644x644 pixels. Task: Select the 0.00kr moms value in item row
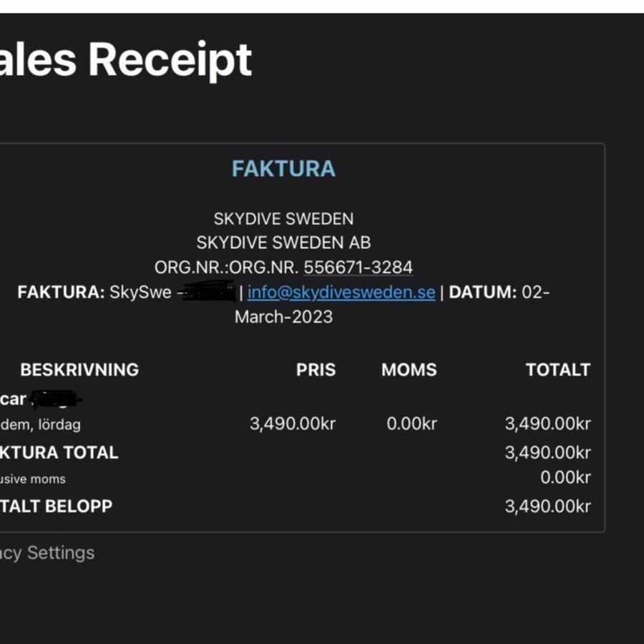coord(412,424)
